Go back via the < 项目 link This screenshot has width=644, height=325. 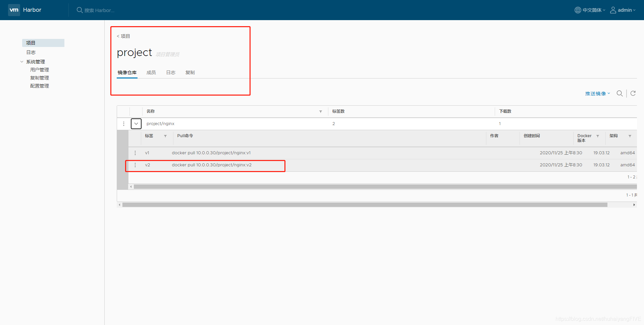click(123, 36)
